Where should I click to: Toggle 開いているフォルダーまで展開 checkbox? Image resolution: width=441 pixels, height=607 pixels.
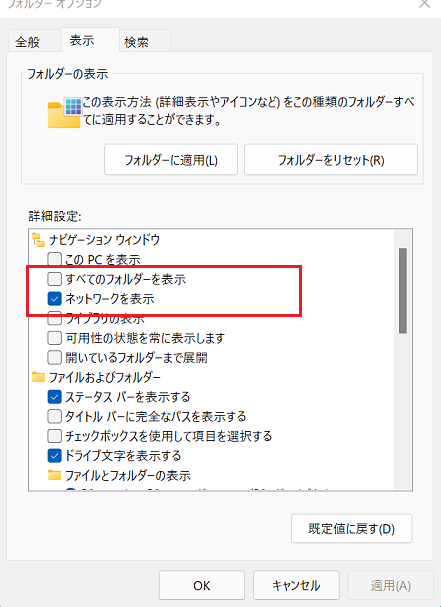pos(54,357)
